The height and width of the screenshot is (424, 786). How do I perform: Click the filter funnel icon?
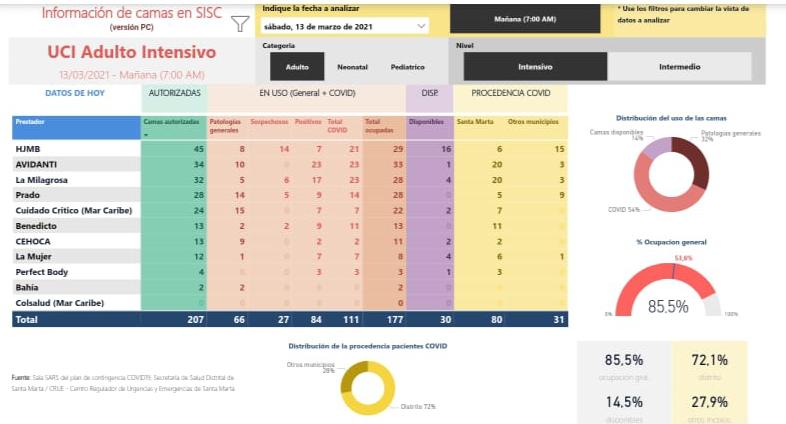coord(240,24)
